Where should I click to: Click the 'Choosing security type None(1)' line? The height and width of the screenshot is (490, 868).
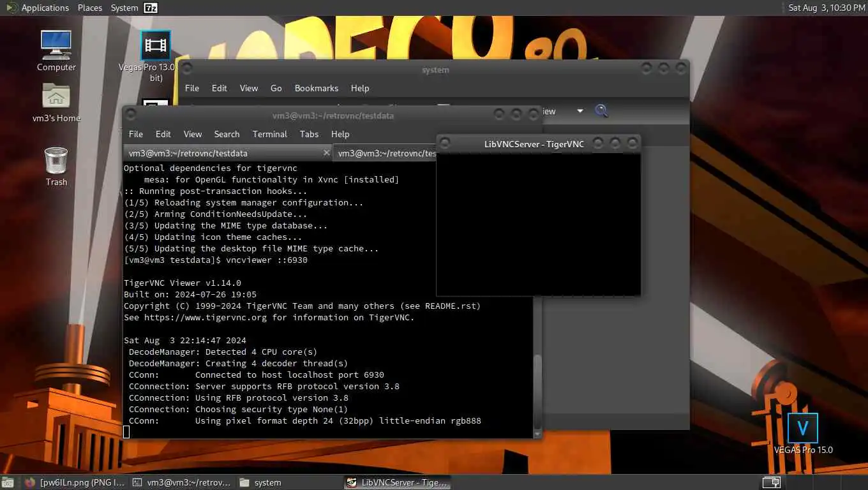point(238,410)
